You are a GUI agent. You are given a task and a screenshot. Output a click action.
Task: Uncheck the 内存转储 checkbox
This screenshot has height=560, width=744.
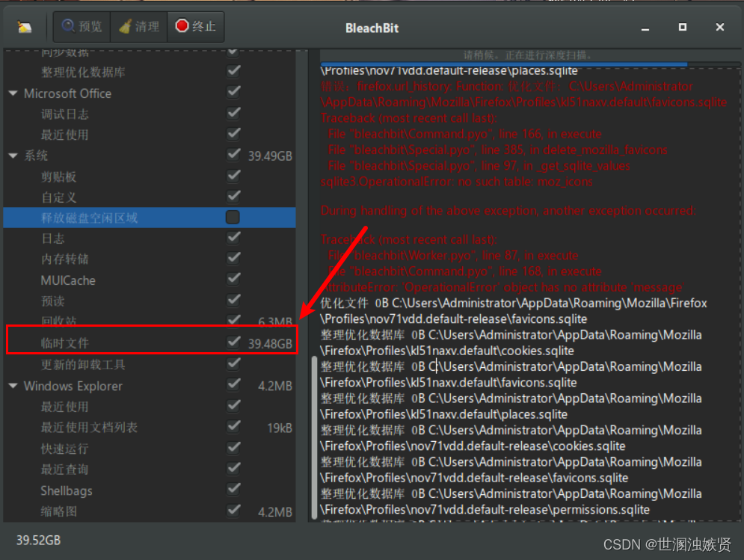point(233,258)
